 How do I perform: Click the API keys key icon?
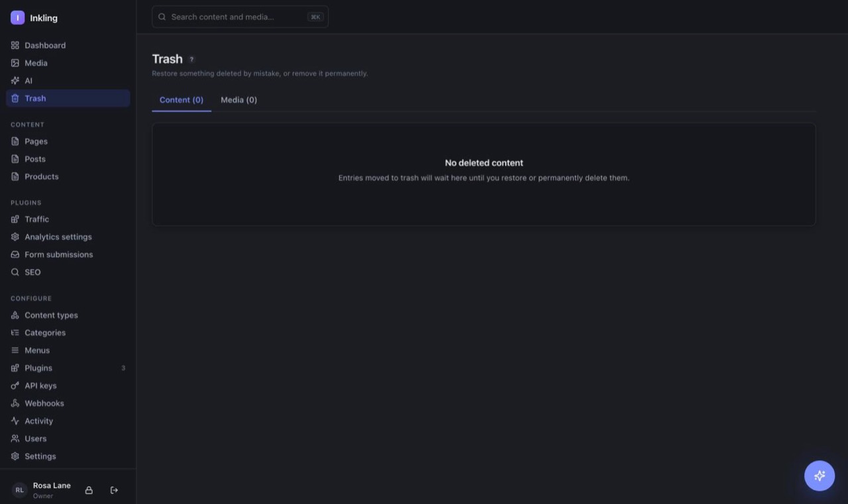point(15,385)
